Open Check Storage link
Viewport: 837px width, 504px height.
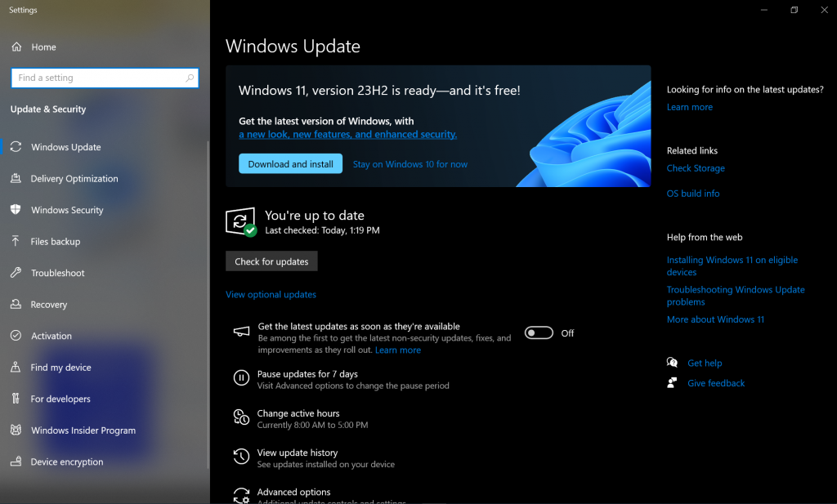pos(696,168)
